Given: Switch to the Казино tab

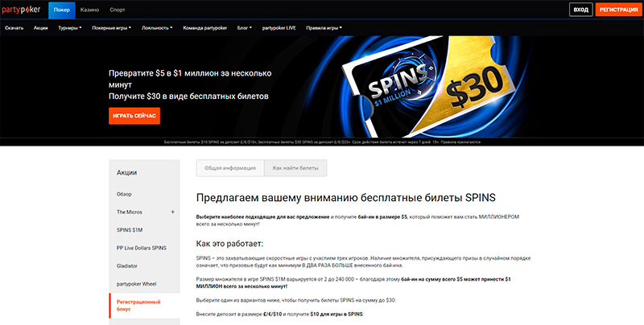Looking at the screenshot, I should click(90, 10).
